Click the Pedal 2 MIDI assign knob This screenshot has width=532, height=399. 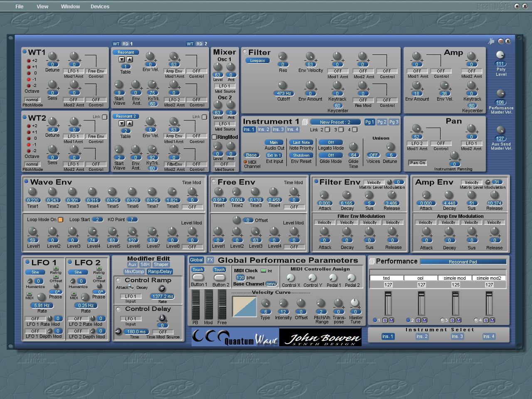click(x=351, y=277)
